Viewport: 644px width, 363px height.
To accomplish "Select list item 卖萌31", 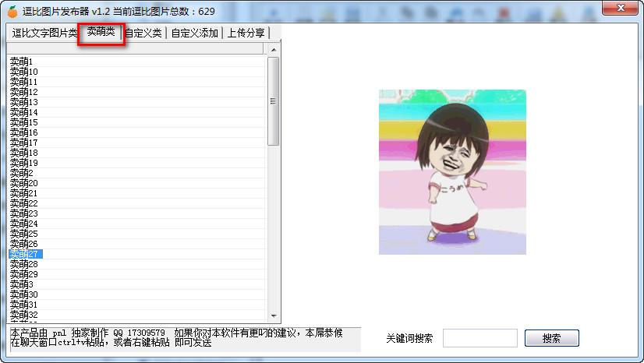I will (x=24, y=305).
